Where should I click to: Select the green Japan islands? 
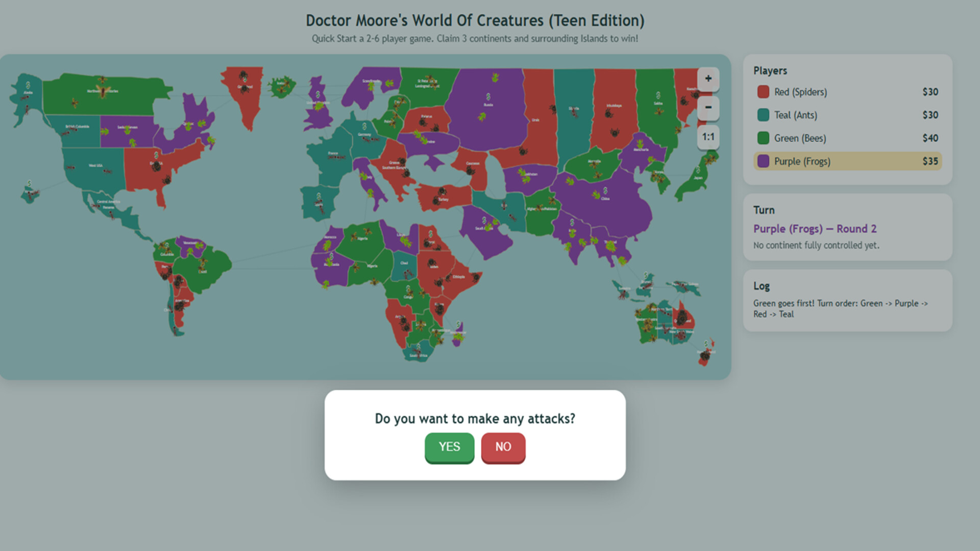(x=697, y=178)
